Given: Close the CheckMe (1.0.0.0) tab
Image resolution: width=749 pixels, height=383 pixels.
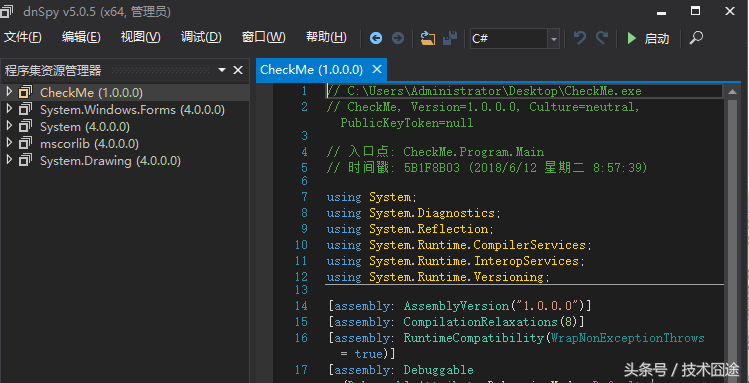Looking at the screenshot, I should (377, 70).
